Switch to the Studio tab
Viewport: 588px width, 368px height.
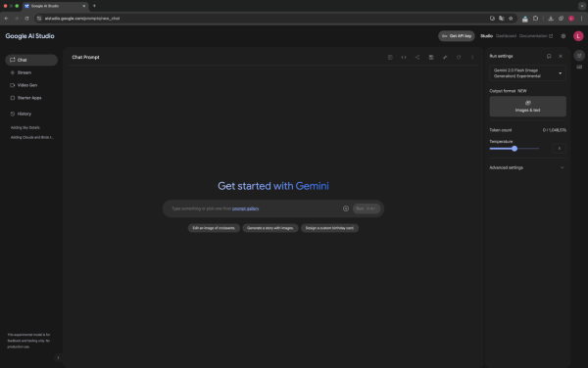coord(486,36)
